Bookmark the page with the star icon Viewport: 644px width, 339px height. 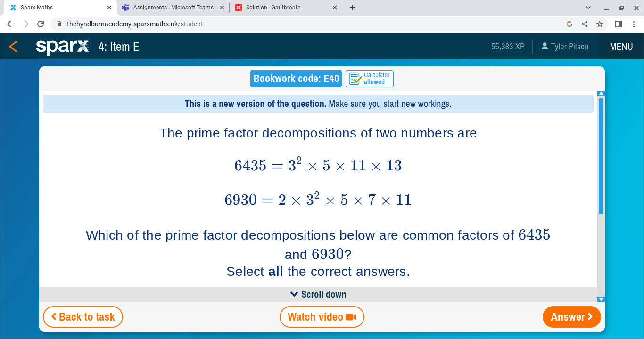pyautogui.click(x=599, y=24)
